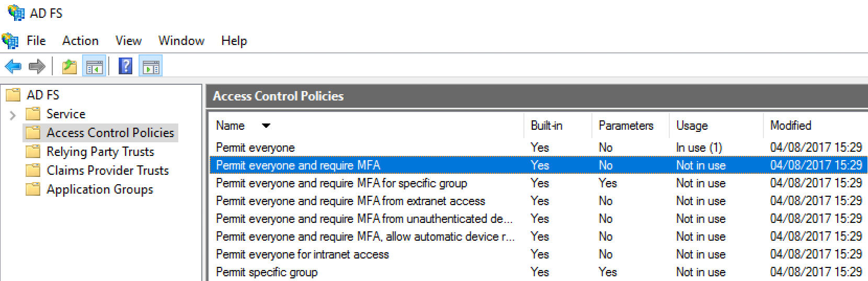Click the Name column sort arrow
The width and height of the screenshot is (868, 281).
pos(266,126)
